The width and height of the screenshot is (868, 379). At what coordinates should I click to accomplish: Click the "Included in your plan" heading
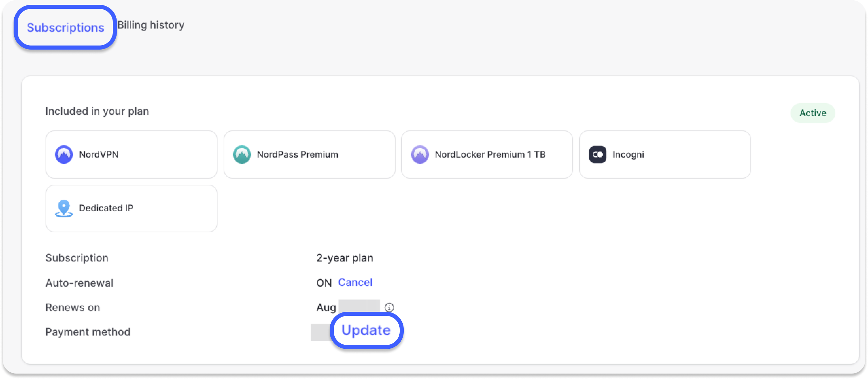(x=97, y=111)
